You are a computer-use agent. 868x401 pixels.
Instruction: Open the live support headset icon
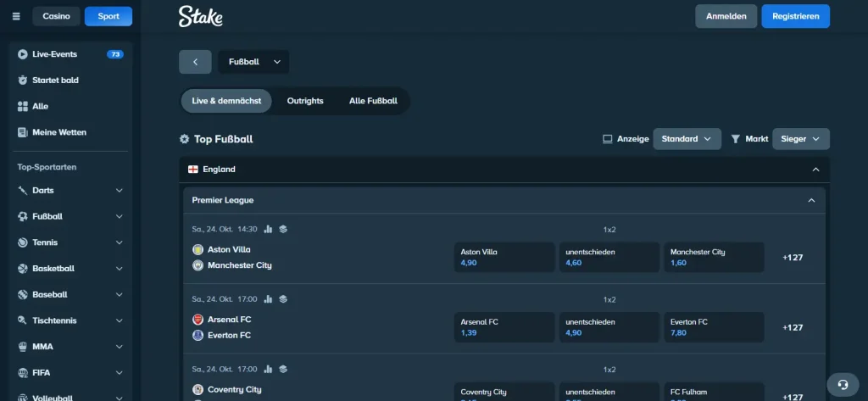click(843, 384)
